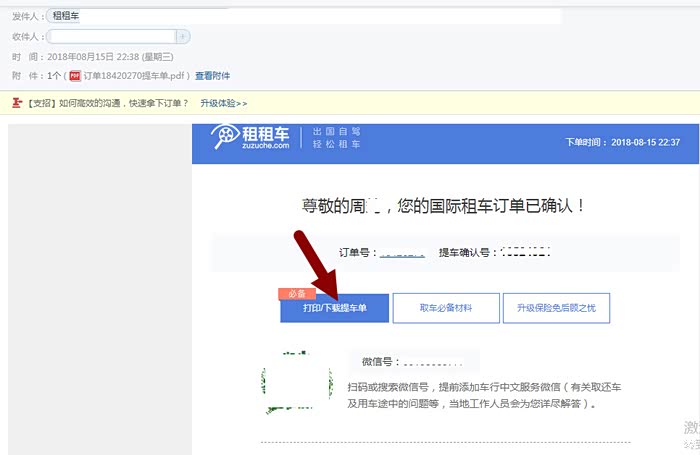Click the 升级体验>> link
700x455 pixels.
click(x=223, y=103)
